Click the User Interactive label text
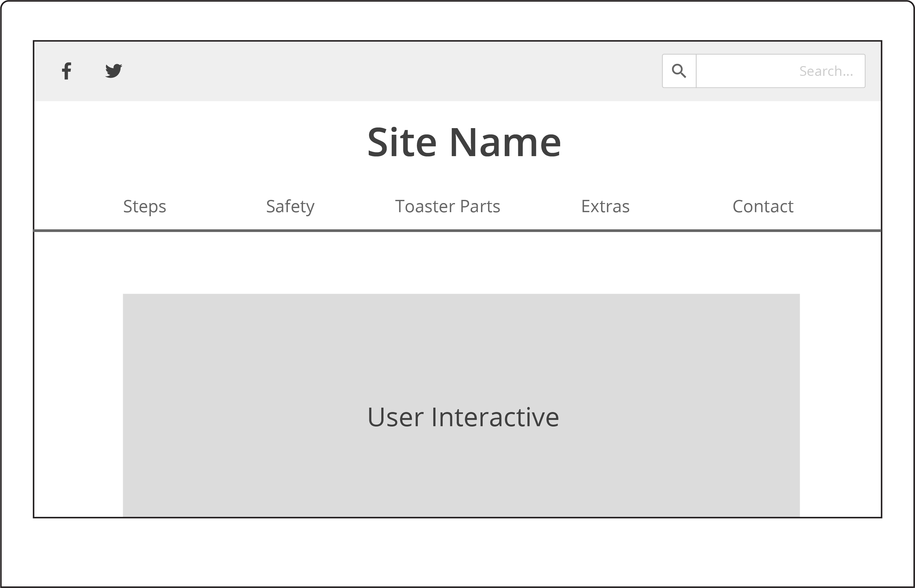Screen dimensions: 915x588 pos(463,417)
